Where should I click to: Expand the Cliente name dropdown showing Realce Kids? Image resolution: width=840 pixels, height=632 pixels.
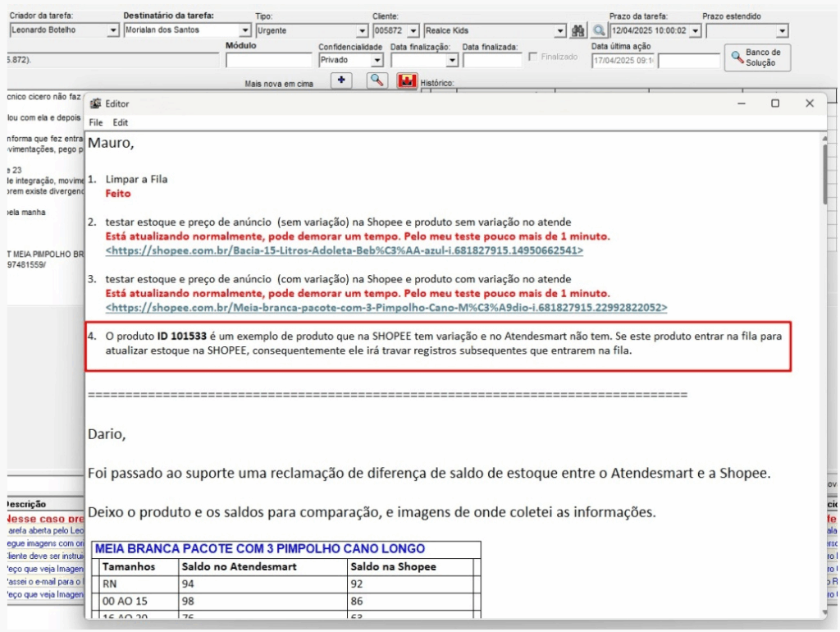pyautogui.click(x=560, y=31)
